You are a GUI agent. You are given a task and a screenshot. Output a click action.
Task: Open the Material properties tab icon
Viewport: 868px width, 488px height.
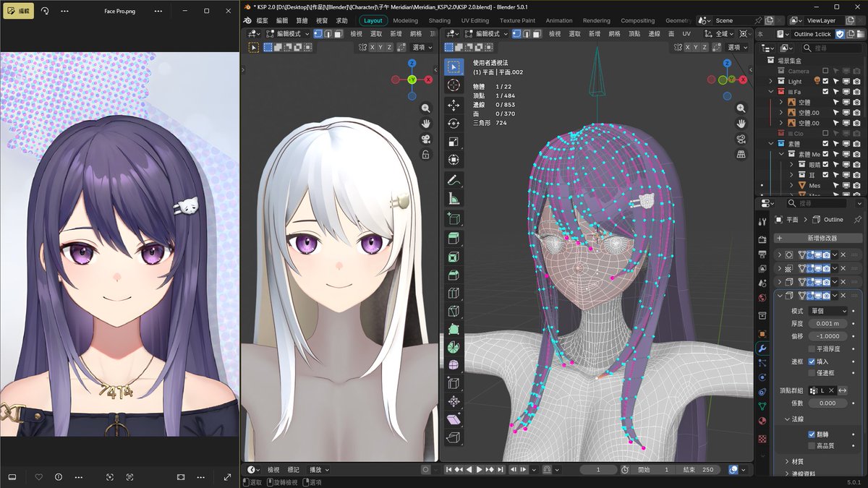762,421
